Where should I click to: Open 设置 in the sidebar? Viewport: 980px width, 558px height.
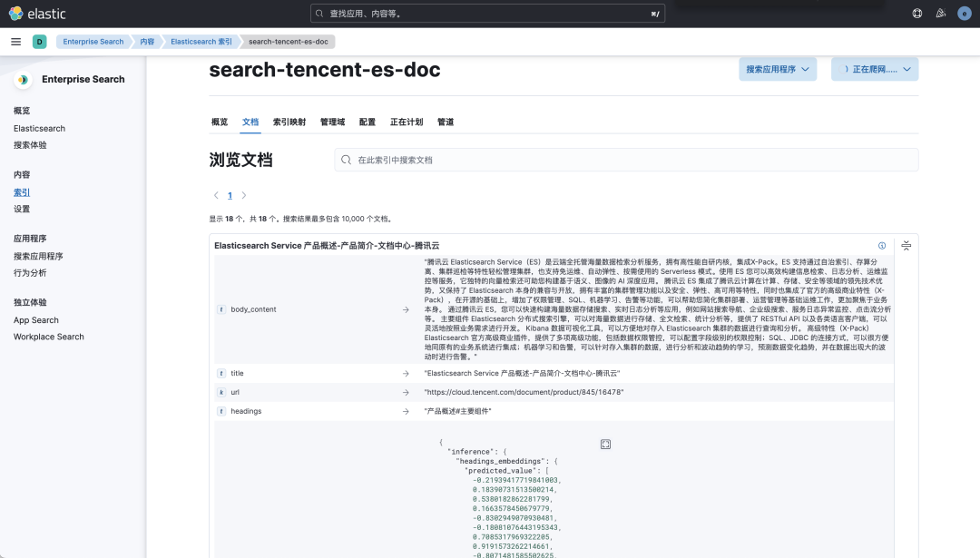[x=22, y=210]
